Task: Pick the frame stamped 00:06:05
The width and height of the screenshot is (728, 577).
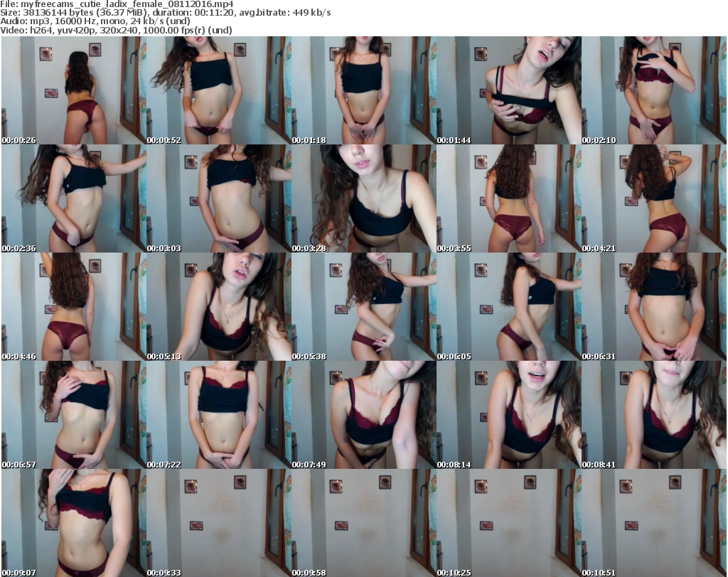Action: tap(509, 307)
